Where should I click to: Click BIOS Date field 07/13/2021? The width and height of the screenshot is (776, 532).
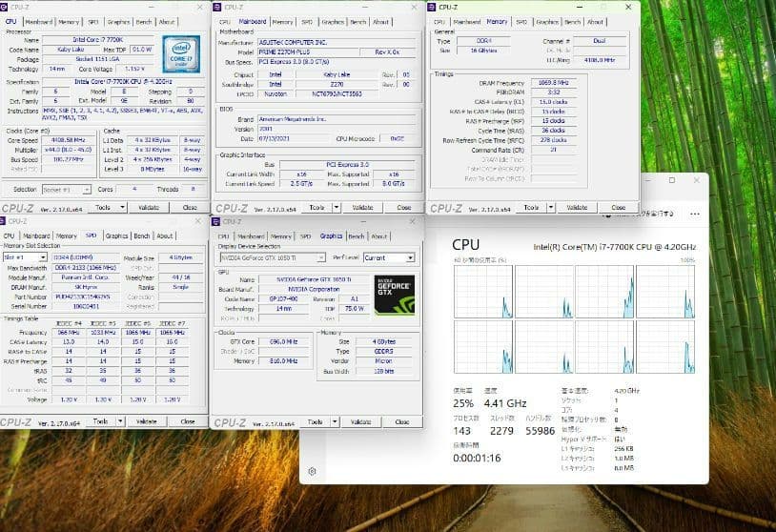pos(293,138)
